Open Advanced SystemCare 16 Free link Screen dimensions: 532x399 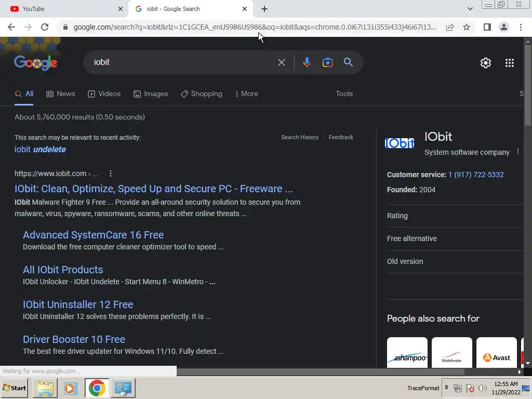pyautogui.click(x=94, y=235)
